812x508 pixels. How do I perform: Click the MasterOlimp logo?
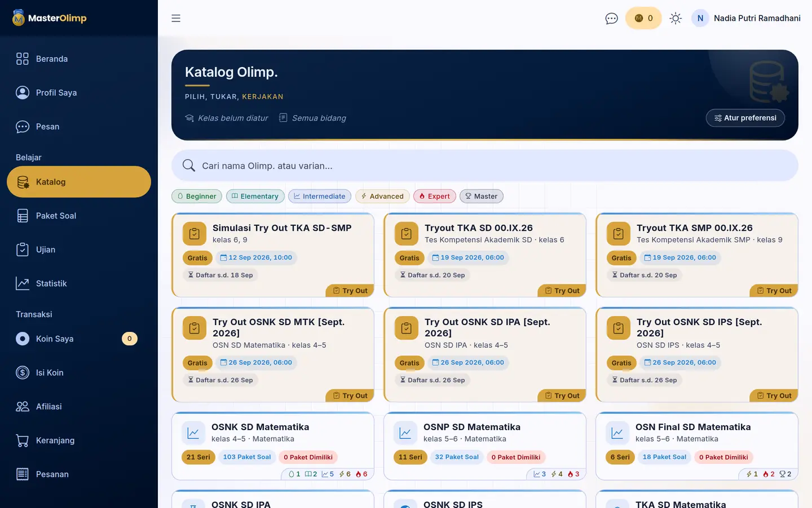(x=50, y=18)
